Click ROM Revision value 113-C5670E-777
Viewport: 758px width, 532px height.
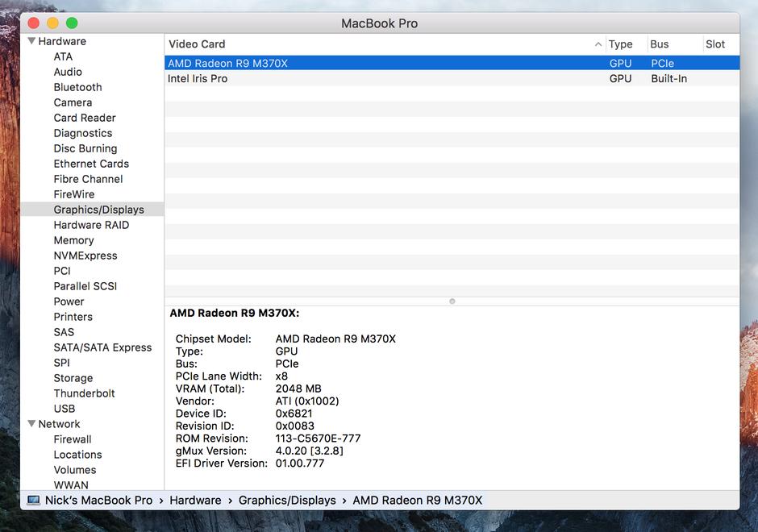tap(318, 438)
